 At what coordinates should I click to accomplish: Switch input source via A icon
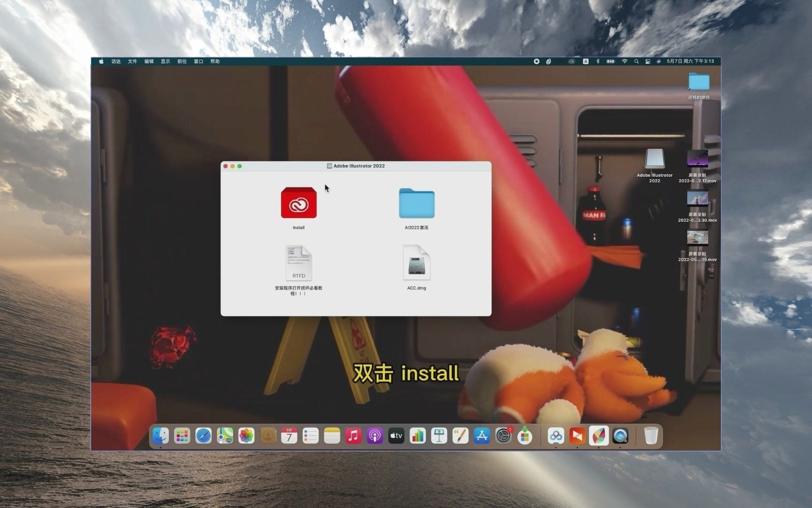586,61
